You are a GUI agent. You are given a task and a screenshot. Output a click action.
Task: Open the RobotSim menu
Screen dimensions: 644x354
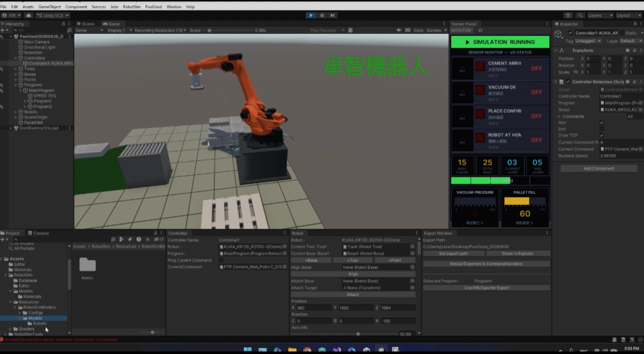point(132,7)
